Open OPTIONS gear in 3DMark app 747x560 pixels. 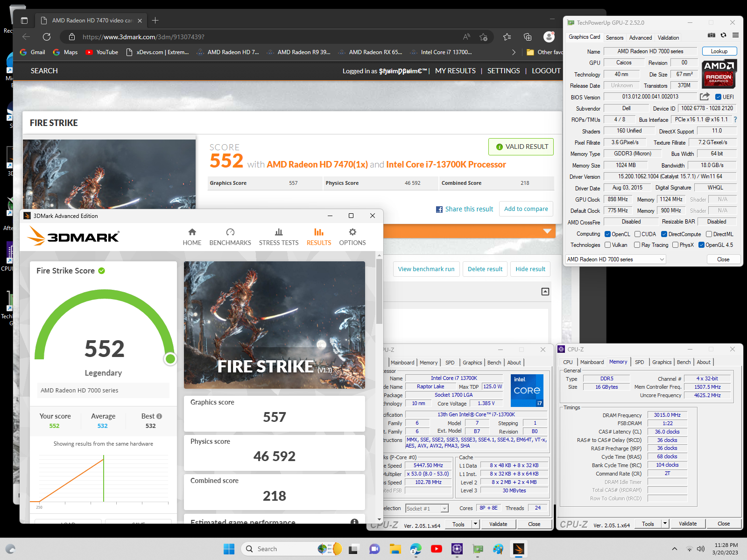pyautogui.click(x=352, y=237)
